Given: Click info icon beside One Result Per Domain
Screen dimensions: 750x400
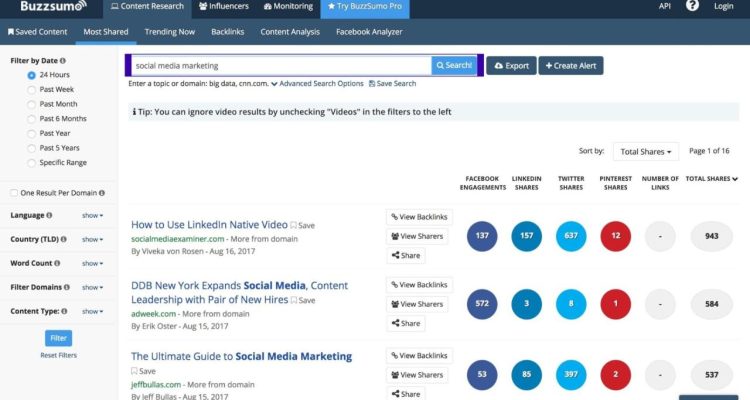Looking at the screenshot, I should (101, 193).
